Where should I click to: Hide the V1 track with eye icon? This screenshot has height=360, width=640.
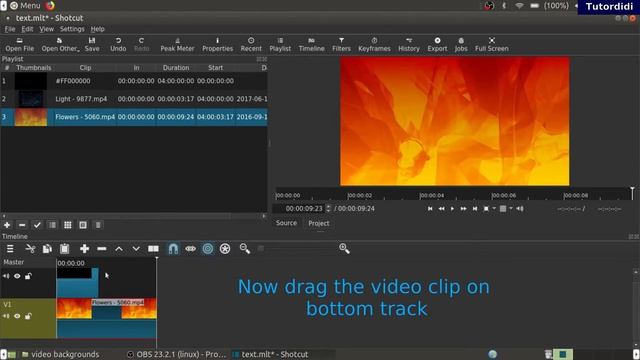click(x=17, y=316)
